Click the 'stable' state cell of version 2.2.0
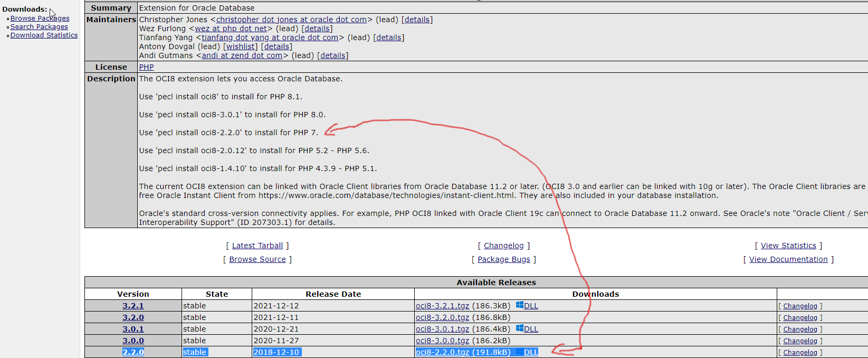 click(217, 352)
